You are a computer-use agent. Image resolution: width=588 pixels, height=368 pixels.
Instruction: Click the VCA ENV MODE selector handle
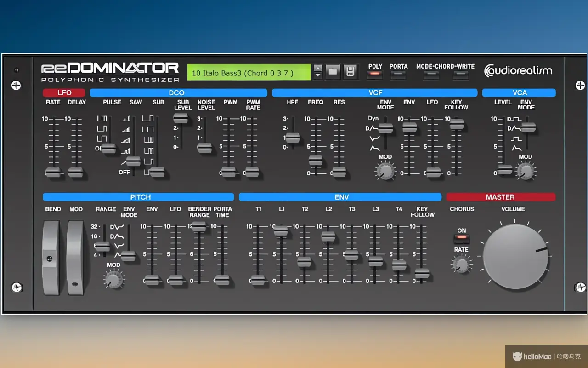(x=528, y=128)
